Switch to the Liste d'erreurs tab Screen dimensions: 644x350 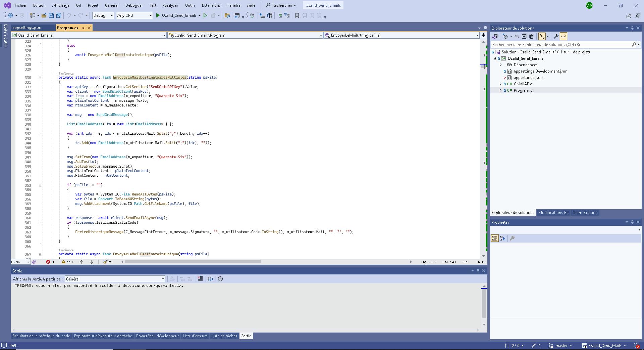coord(195,336)
